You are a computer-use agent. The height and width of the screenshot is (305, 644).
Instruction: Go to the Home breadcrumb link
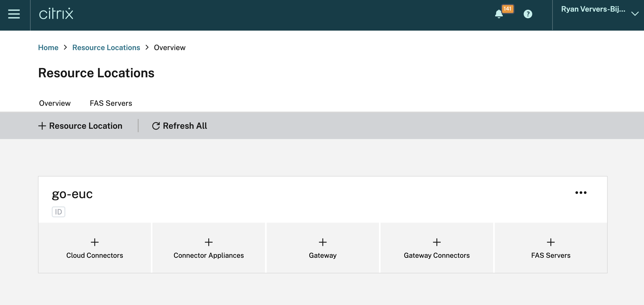click(x=48, y=47)
